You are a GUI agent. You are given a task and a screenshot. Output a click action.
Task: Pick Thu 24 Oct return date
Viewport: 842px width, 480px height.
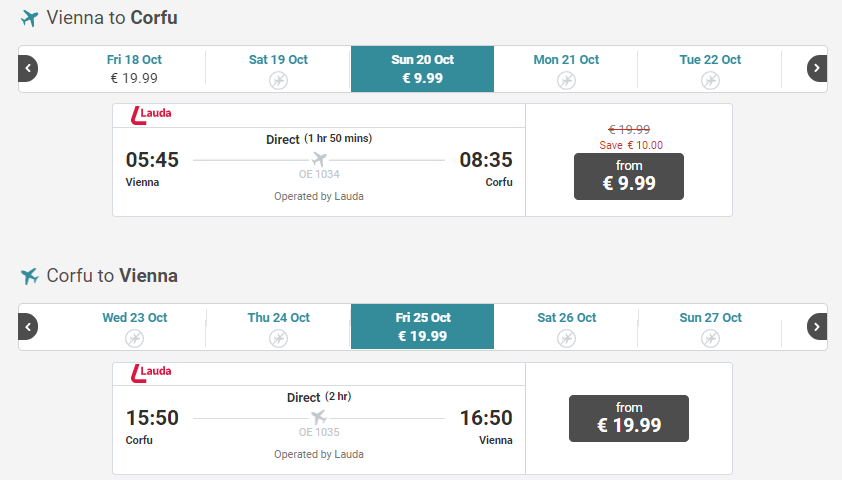pos(278,327)
